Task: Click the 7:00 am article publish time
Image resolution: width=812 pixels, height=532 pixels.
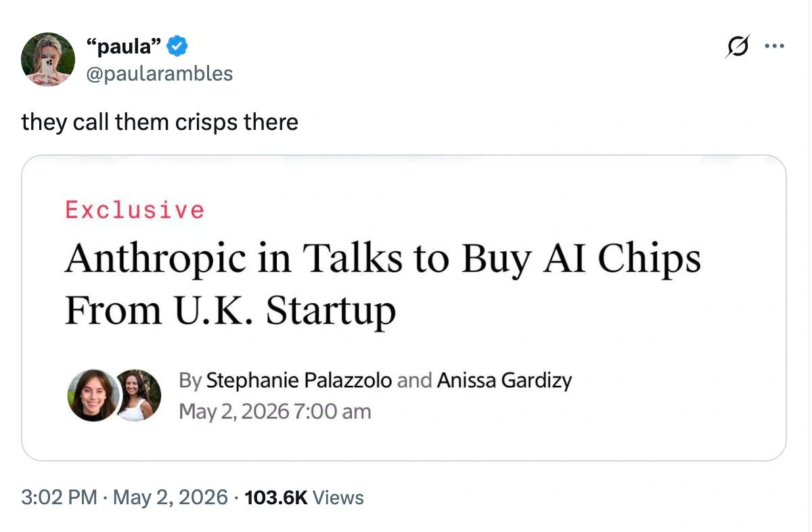Action: point(333,411)
